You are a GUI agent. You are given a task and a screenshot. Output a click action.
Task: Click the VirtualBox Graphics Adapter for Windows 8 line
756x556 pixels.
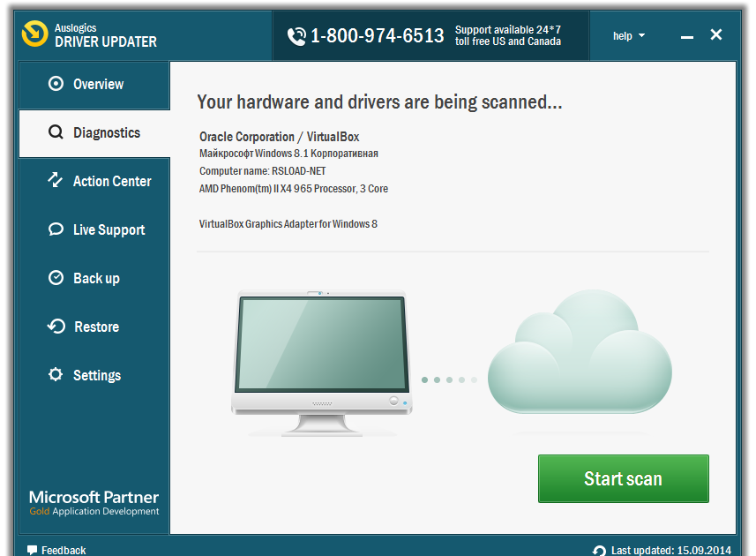(x=288, y=224)
